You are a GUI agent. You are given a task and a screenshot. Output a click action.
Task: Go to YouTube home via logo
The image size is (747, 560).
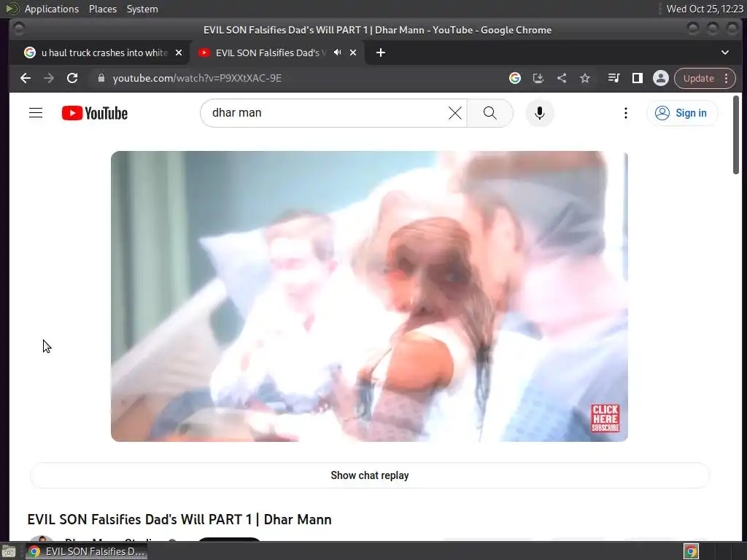[95, 113]
